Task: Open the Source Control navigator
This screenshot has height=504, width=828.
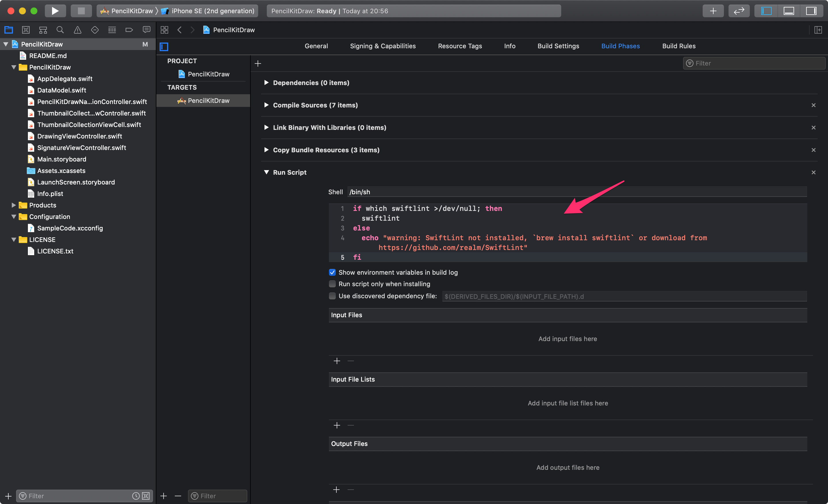Action: coord(26,30)
